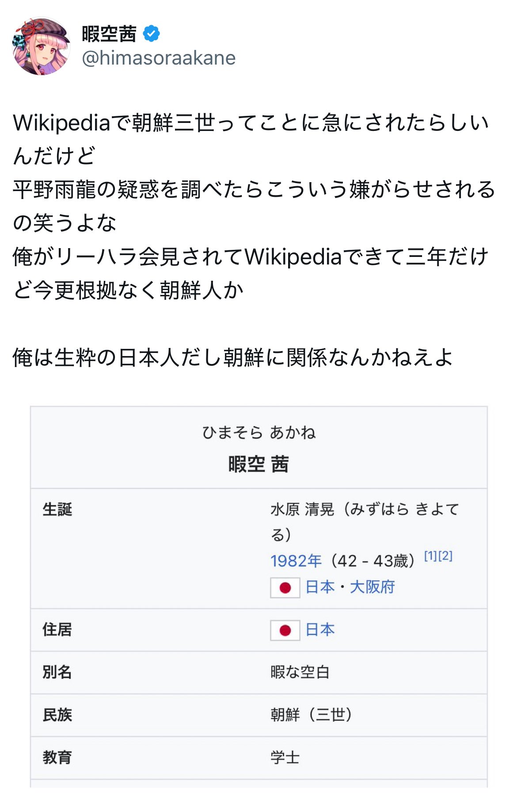517x812 pixels.
Task: Open the 1982年 link
Action: (x=296, y=561)
